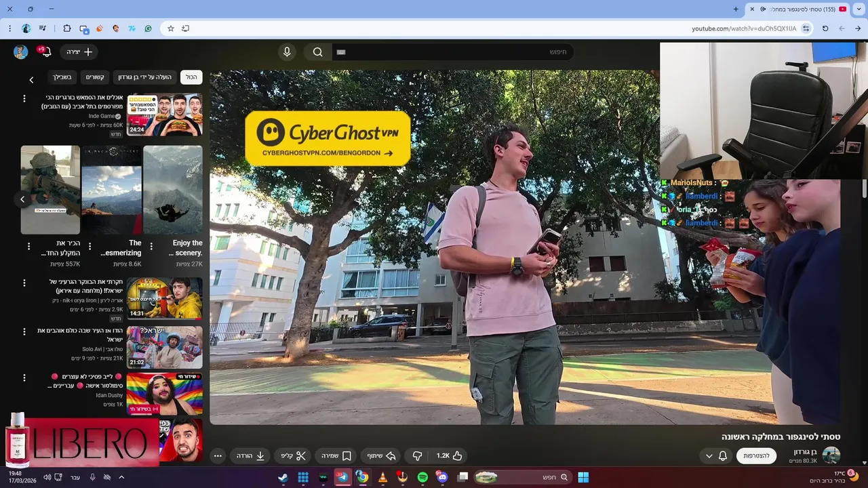Viewport: 868px width, 488px height.
Task: Click the volume icon in system tray
Action: (x=47, y=477)
